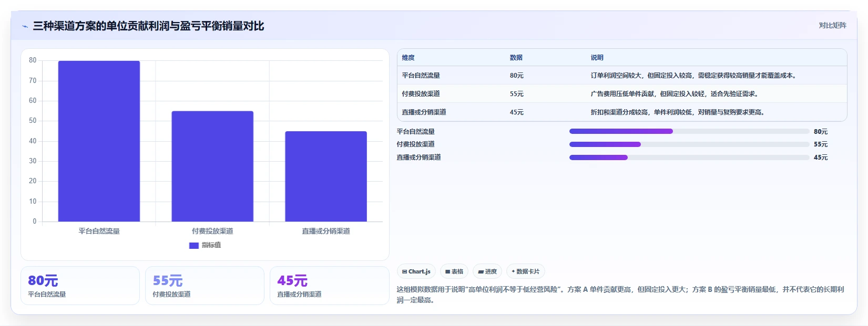Click the 55元 value beside progress bar
This screenshot has width=868, height=326.
(821, 144)
